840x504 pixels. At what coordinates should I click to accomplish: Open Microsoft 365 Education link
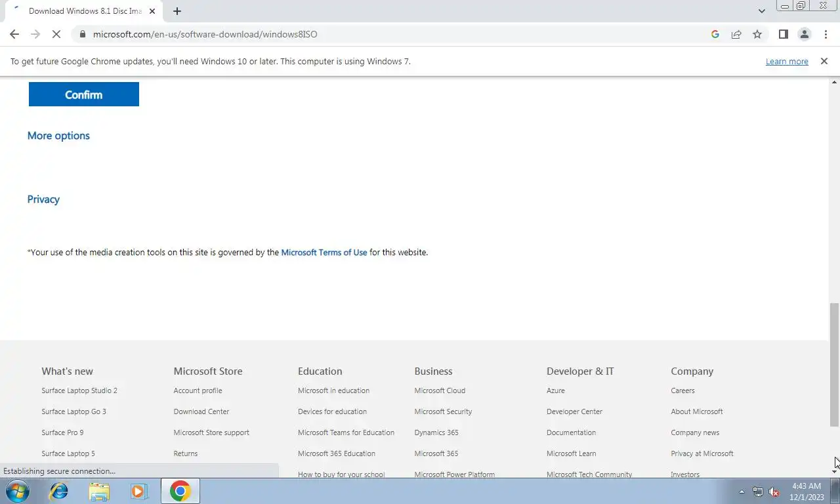(x=337, y=453)
